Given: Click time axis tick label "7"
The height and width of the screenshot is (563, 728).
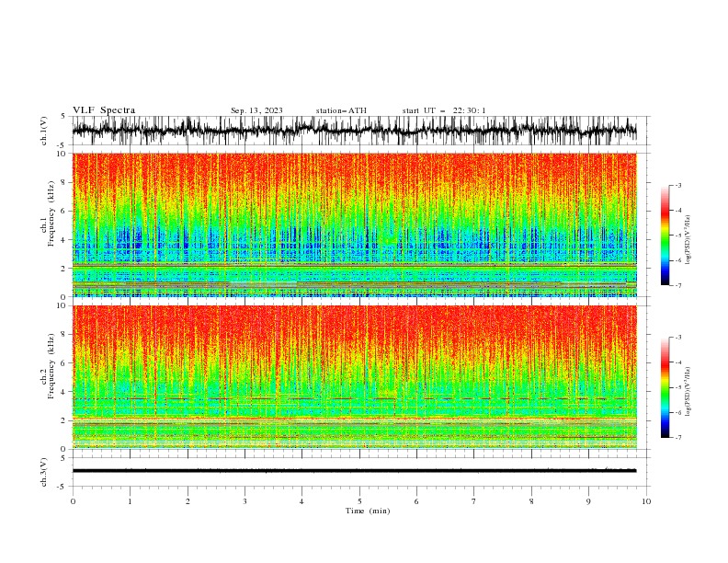Looking at the screenshot, I should (474, 501).
